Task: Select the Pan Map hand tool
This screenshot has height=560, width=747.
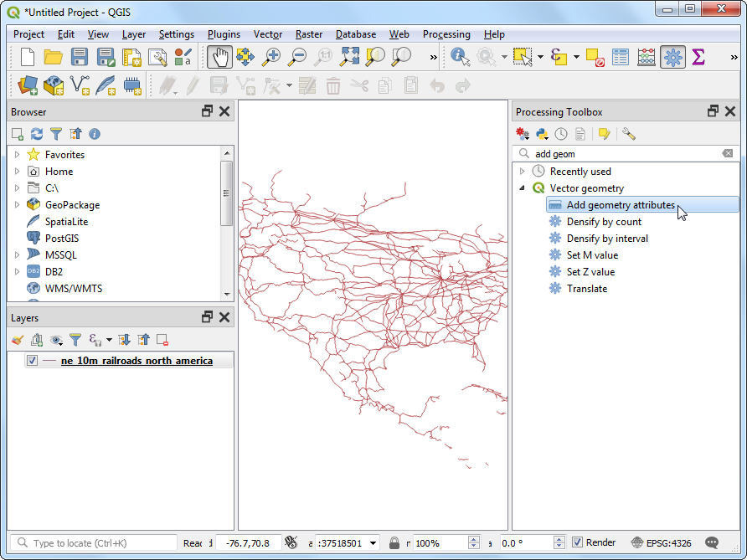Action: click(x=219, y=57)
